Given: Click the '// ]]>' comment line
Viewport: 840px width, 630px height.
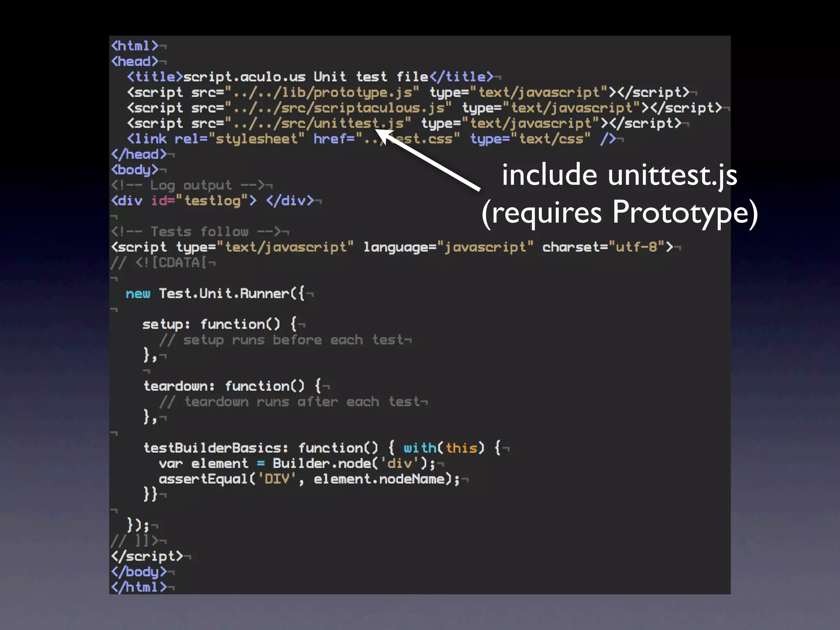Looking at the screenshot, I should click(135, 541).
